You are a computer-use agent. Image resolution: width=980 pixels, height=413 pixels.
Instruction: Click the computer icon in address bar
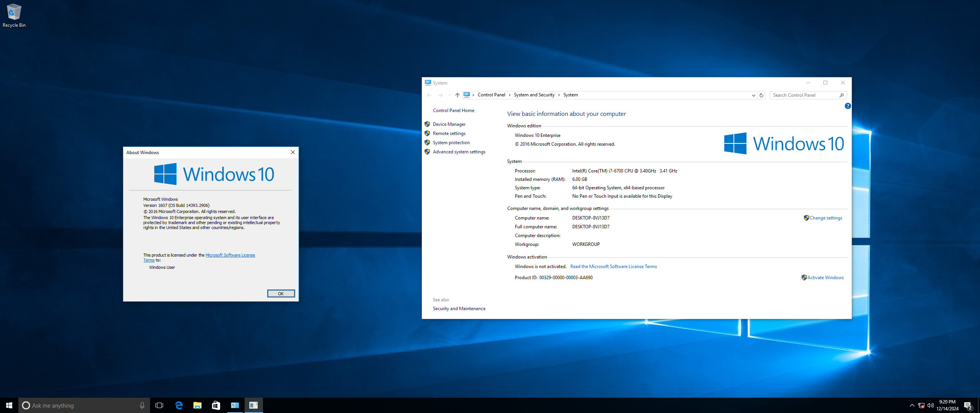coord(467,95)
